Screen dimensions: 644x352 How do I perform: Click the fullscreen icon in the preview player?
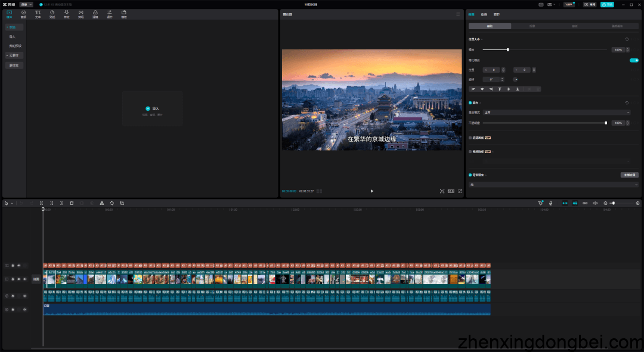pyautogui.click(x=460, y=191)
